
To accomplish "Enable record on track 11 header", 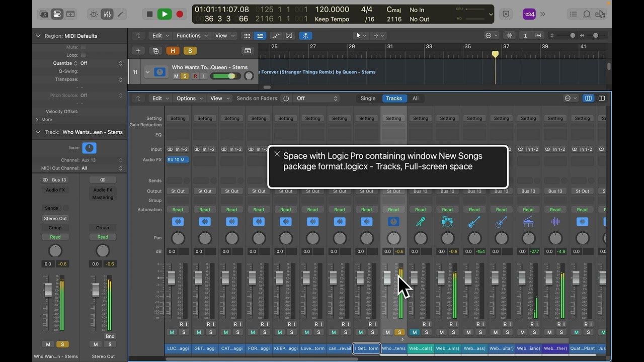I will click(196, 76).
